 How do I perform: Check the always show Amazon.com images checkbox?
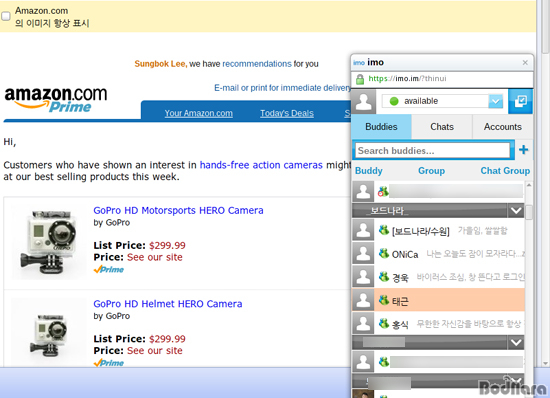(6, 16)
